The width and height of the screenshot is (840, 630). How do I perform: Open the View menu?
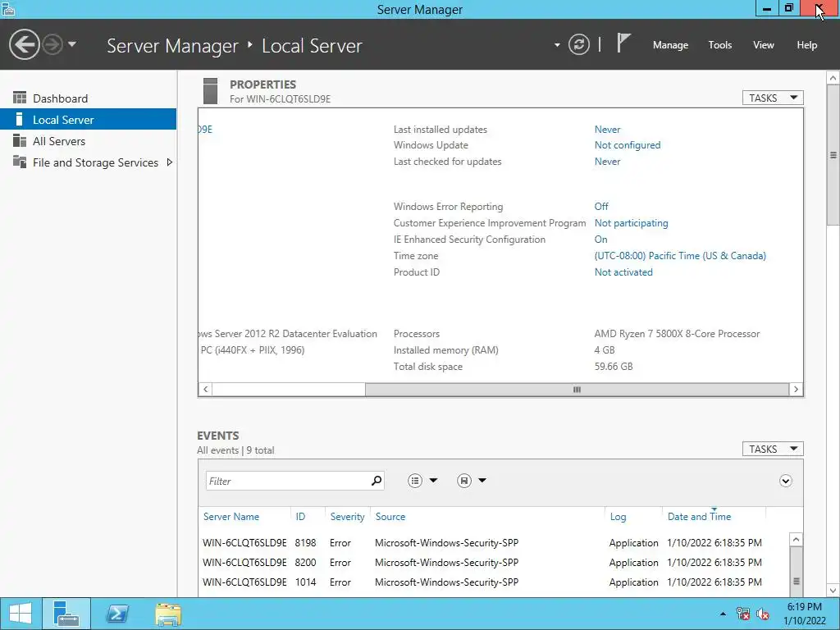(764, 45)
